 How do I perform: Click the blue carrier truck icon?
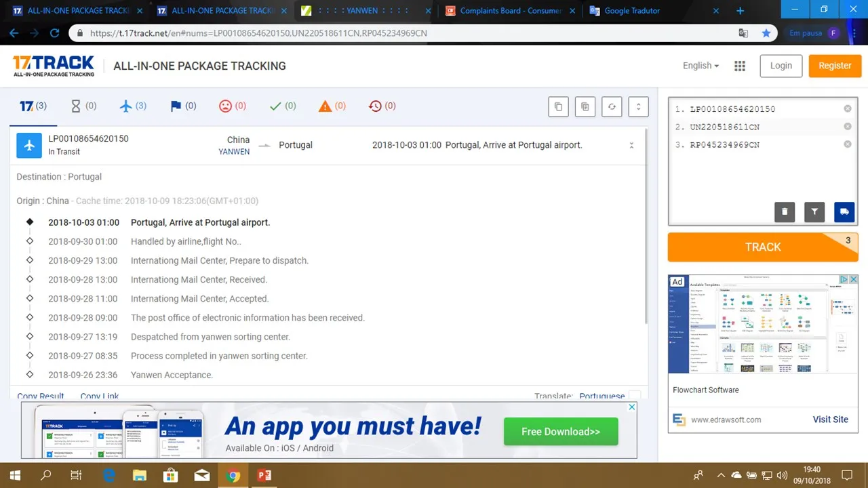pyautogui.click(x=844, y=211)
